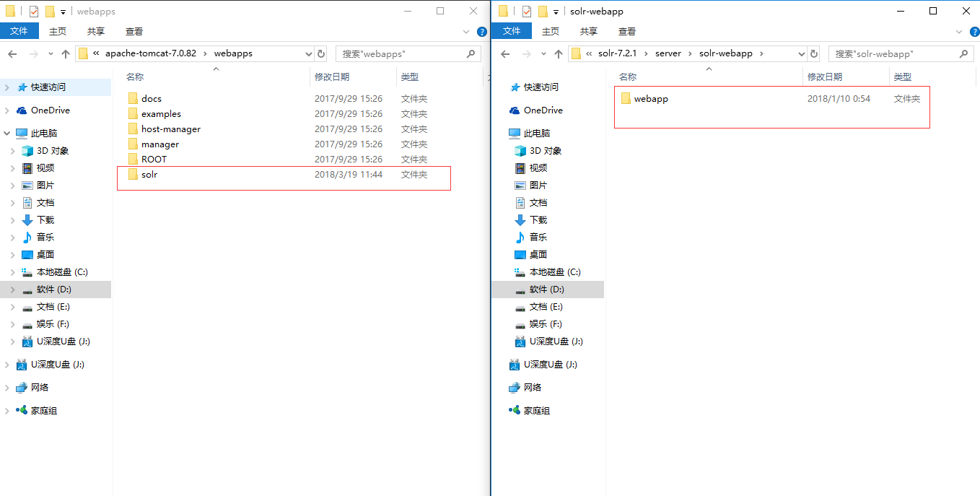Click solr-7.2.1 breadcrumb segment
The width and height of the screenshot is (980, 496).
(617, 53)
